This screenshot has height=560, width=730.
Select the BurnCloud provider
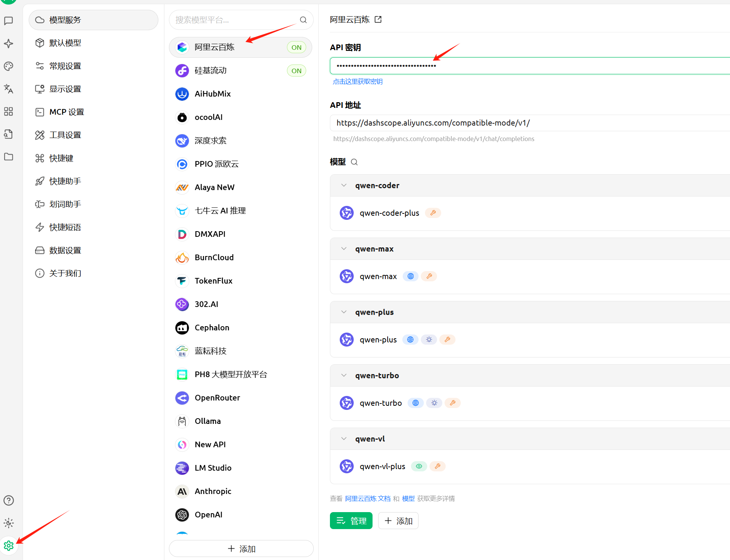(x=241, y=258)
